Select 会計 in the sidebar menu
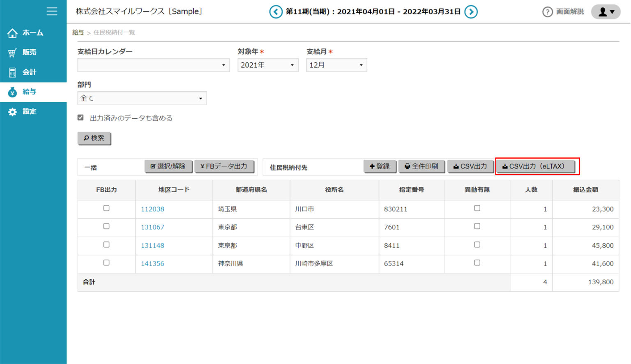The image size is (631, 364). 29,72
